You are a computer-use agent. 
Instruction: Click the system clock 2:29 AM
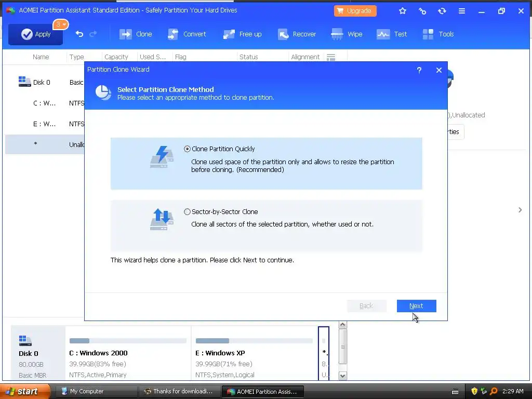coord(513,392)
